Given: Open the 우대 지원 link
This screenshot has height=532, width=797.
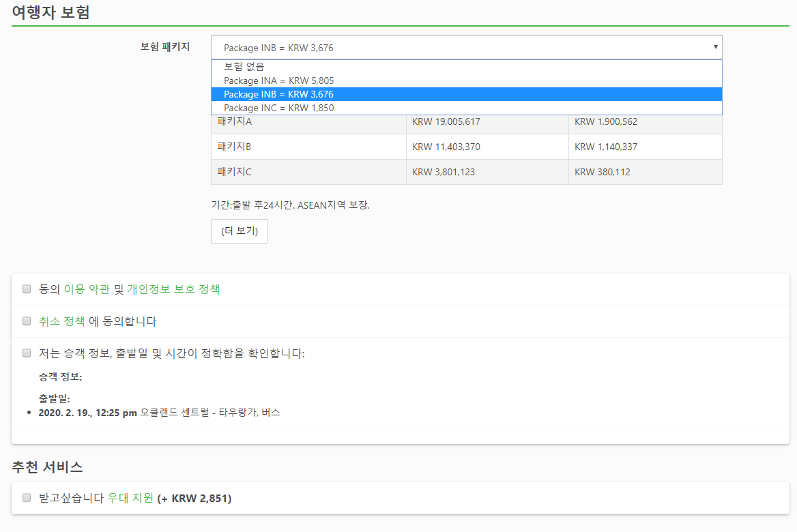Looking at the screenshot, I should click(x=130, y=498).
